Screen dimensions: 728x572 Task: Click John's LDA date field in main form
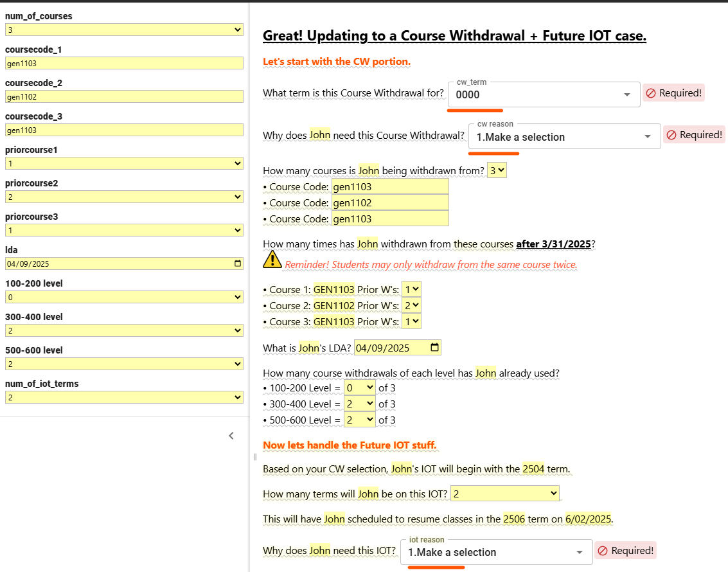point(398,348)
